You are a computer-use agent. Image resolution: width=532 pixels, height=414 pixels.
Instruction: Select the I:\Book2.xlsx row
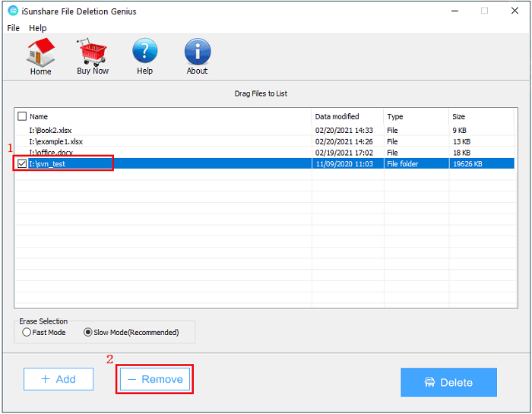point(264,130)
